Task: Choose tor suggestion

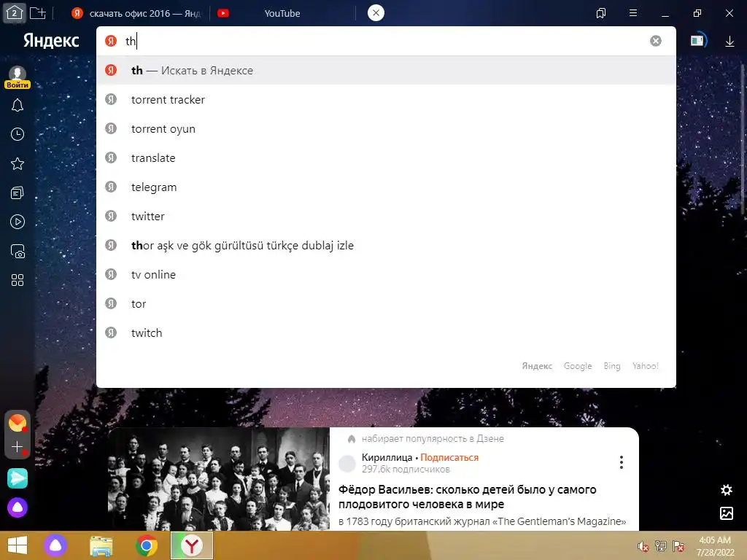Action: pos(386,304)
